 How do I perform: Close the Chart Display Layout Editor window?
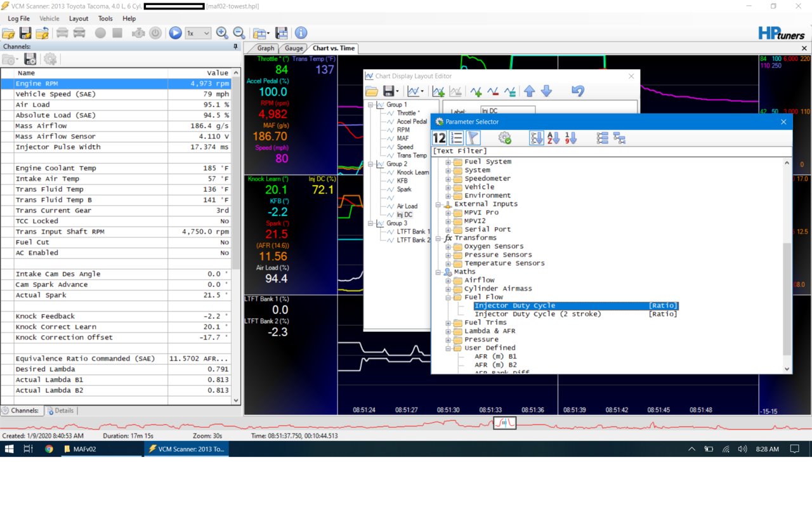(631, 76)
